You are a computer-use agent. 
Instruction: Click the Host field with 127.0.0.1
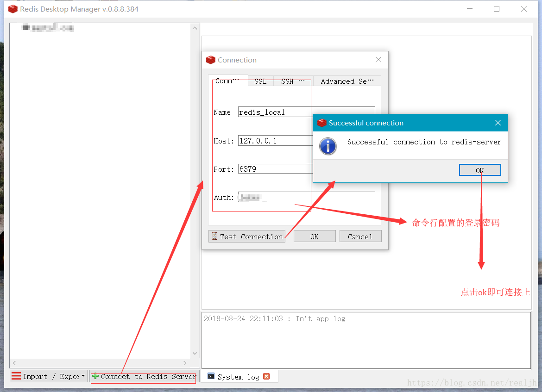click(306, 141)
